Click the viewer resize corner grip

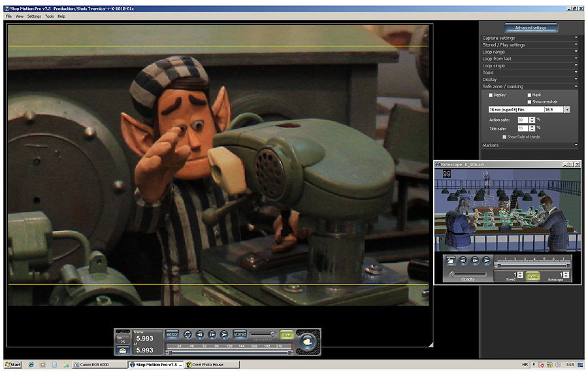(x=431, y=345)
